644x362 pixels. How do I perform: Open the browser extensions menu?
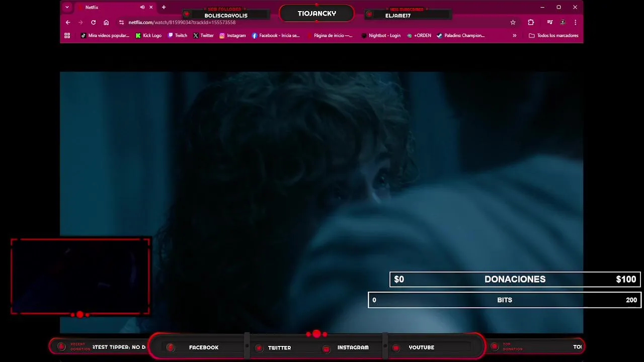pos(531,23)
